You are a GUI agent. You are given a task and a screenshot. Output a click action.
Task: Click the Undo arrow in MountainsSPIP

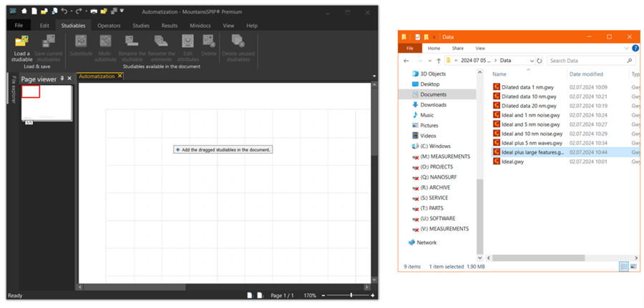[x=64, y=11]
